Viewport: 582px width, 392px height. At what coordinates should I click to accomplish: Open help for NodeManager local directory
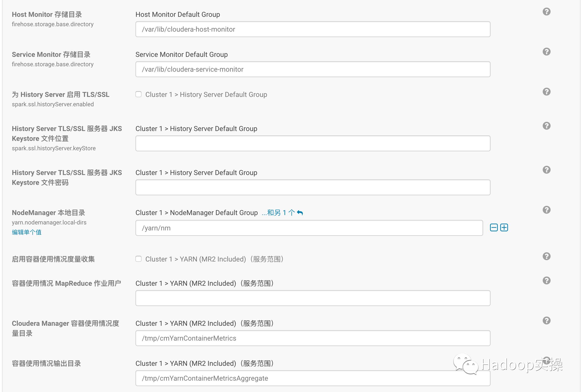coord(546,210)
